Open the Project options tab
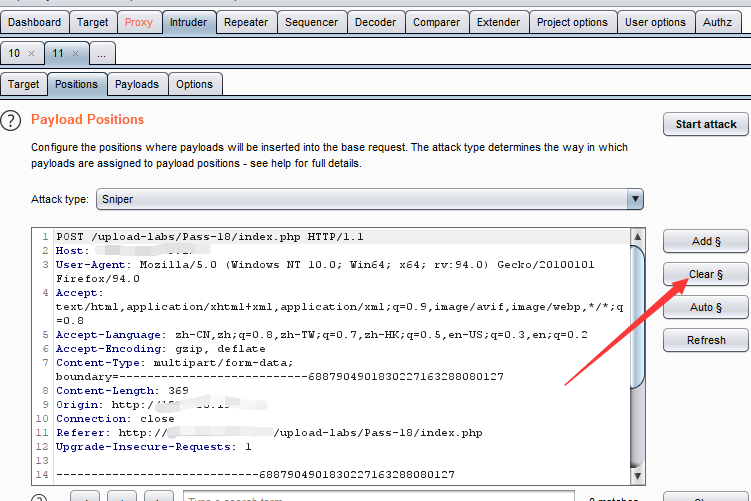751x501 pixels. tap(572, 22)
